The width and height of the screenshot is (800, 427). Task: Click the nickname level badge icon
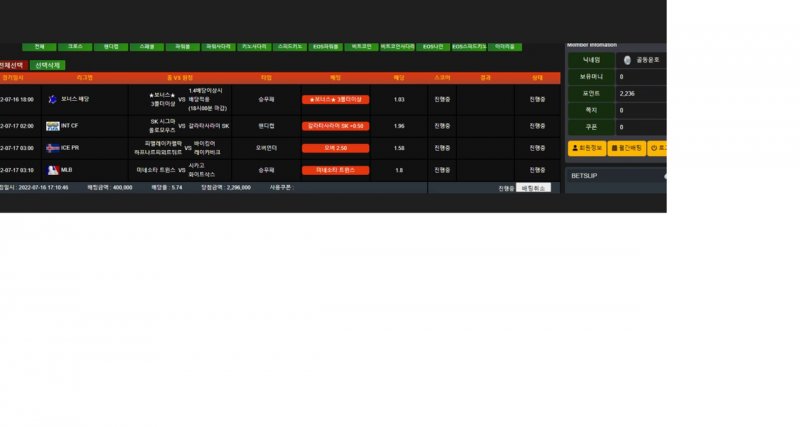[627, 60]
